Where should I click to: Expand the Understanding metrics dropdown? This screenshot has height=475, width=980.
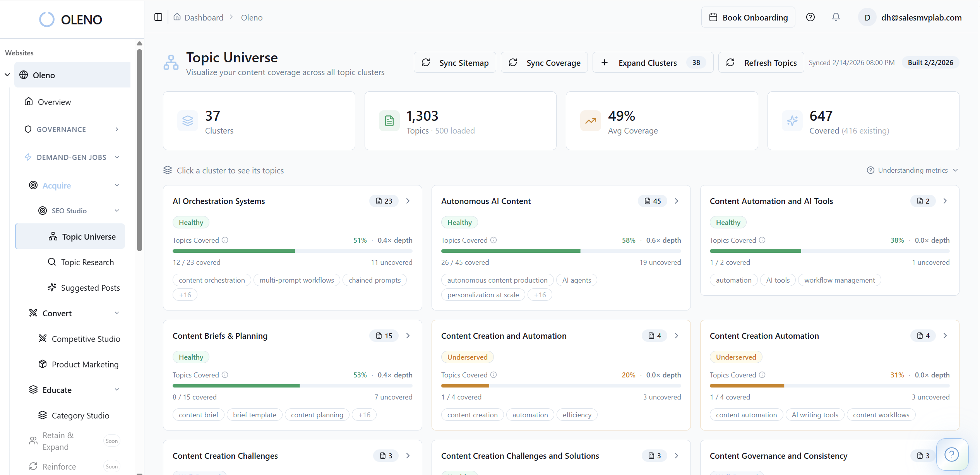click(912, 170)
